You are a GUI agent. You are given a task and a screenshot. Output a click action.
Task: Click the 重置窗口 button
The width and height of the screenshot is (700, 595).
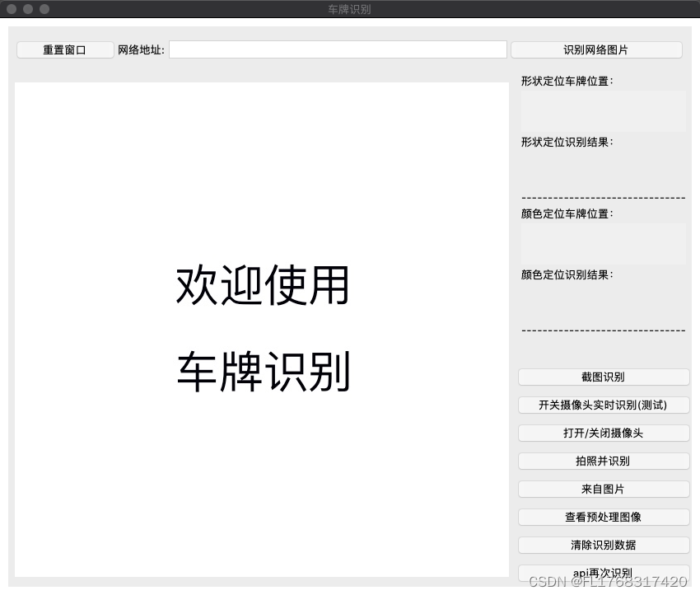point(65,49)
